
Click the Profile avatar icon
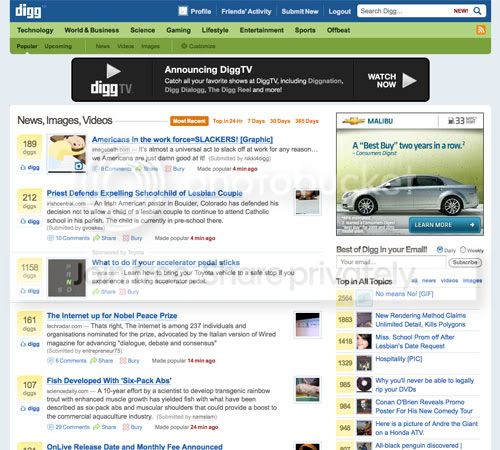(x=183, y=11)
